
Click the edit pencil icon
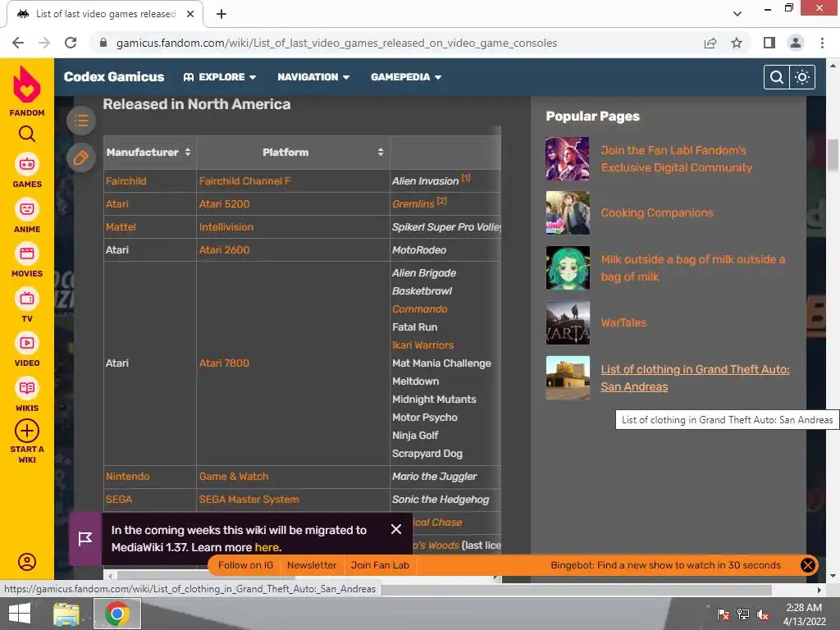(81, 157)
